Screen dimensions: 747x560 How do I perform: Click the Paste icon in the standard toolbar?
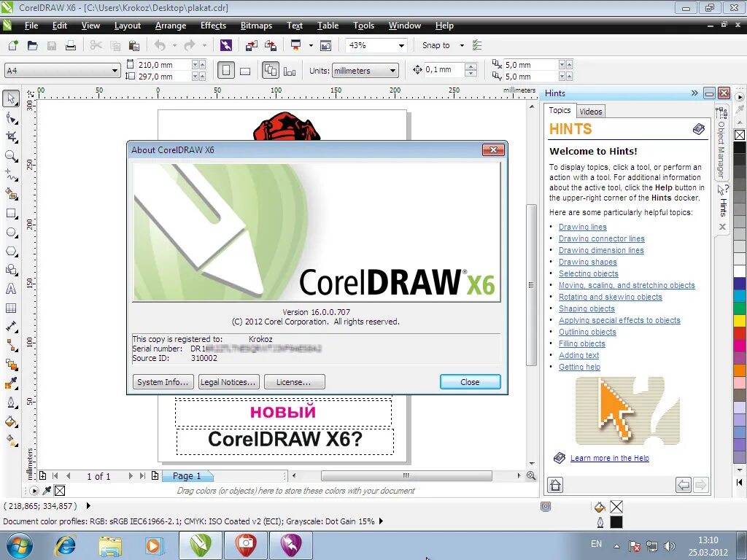134,45
